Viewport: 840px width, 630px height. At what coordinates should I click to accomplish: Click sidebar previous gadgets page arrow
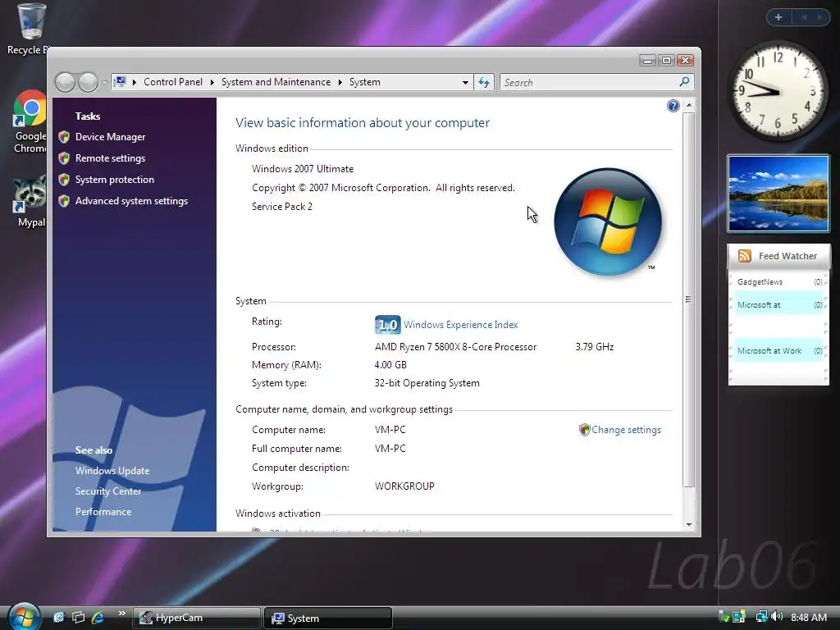click(804, 17)
